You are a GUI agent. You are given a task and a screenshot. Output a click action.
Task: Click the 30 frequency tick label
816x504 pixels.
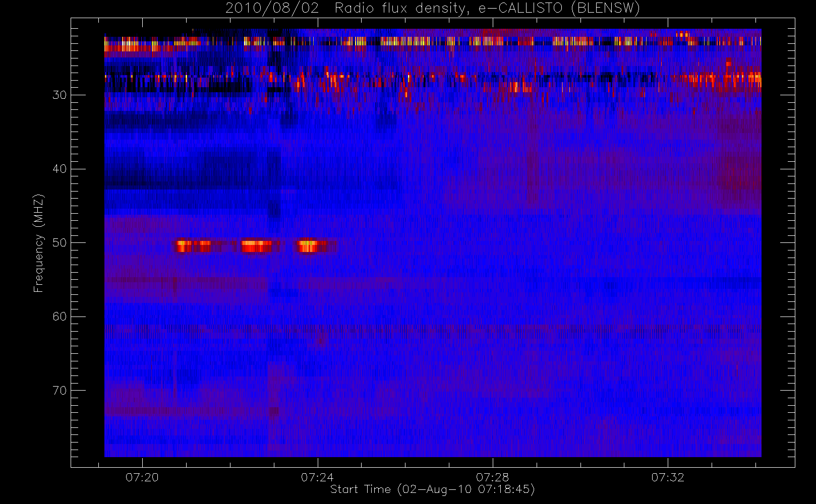click(60, 95)
